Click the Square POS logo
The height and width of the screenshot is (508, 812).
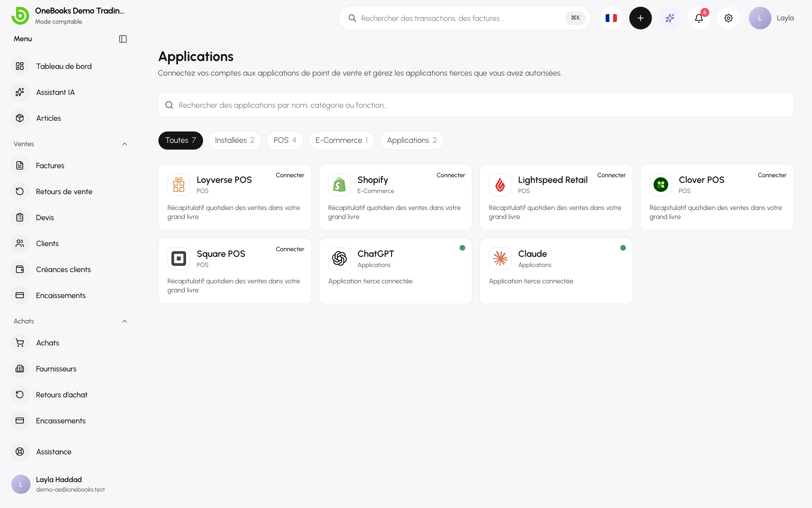178,258
